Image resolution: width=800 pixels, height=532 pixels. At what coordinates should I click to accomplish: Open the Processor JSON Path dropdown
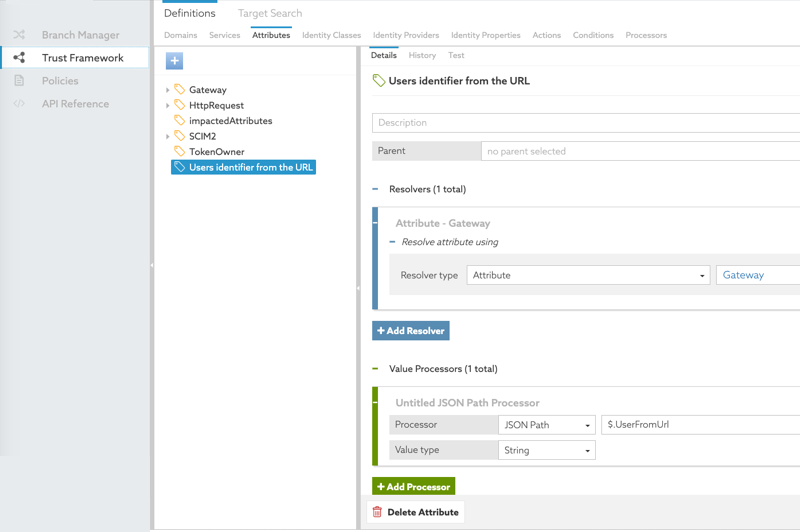coord(546,425)
